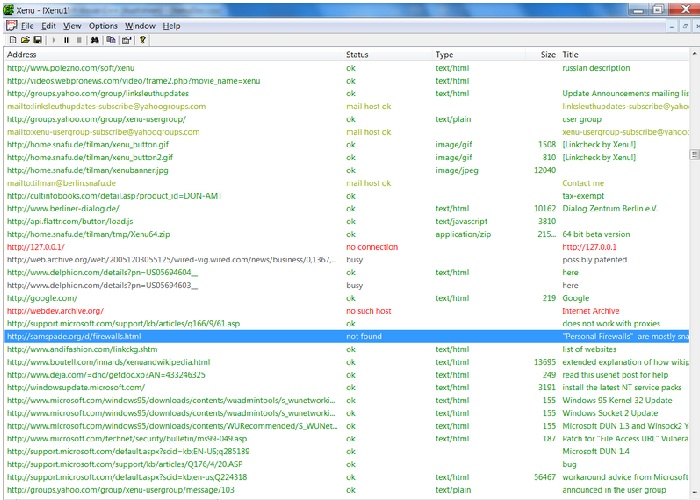The image size is (700, 500).
Task: Click the Type column header
Action: 444,54
